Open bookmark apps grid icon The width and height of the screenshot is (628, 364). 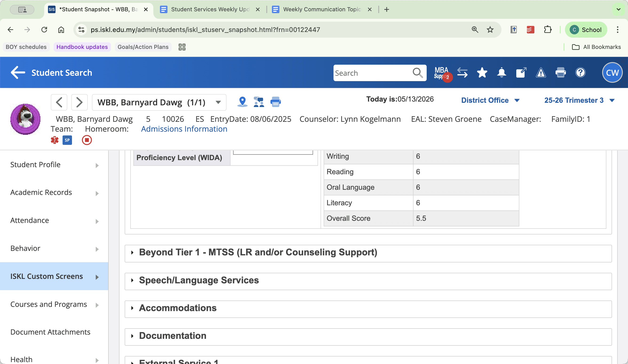click(182, 47)
